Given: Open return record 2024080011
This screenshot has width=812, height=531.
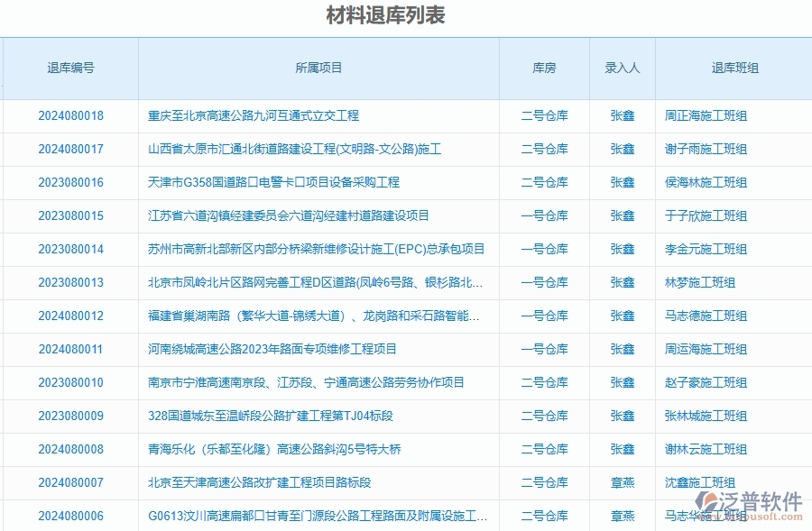Looking at the screenshot, I should 70,349.
